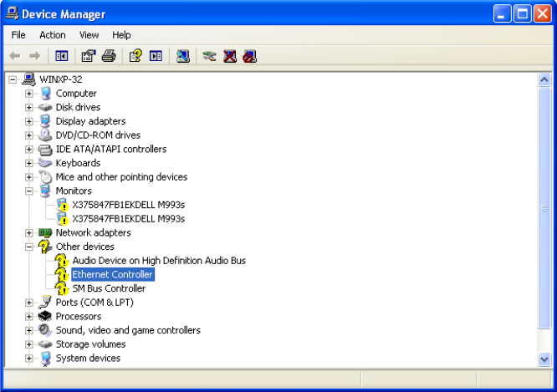Collapse the Other devices node
This screenshot has width=557, height=392.
(29, 247)
